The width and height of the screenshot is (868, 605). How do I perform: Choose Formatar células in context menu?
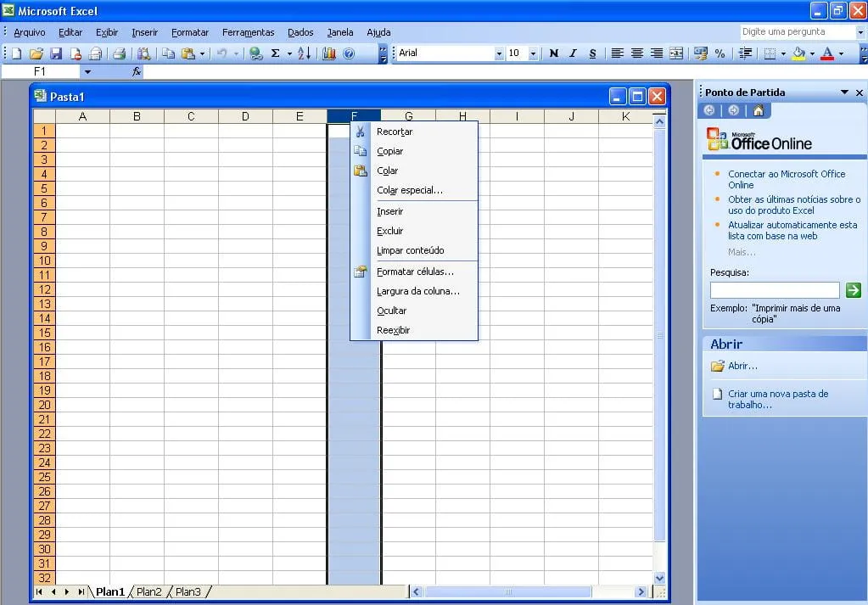413,272
